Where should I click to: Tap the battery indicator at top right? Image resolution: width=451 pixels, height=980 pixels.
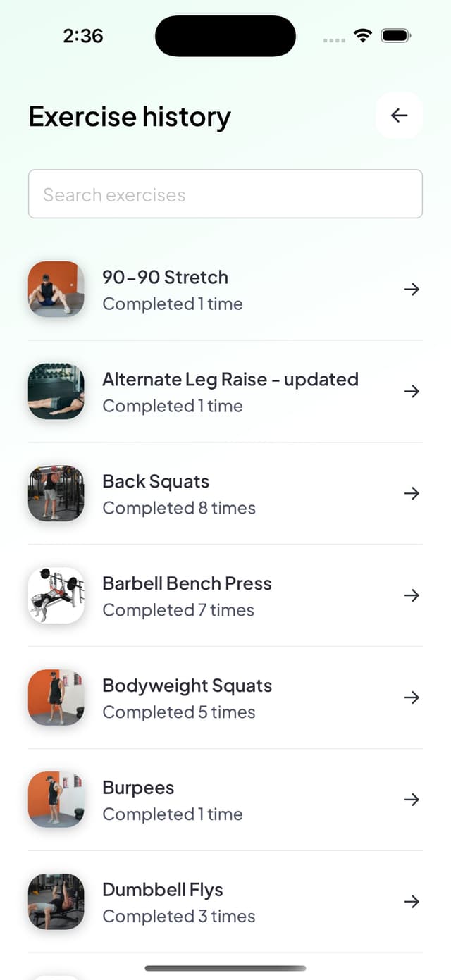pyautogui.click(x=397, y=35)
